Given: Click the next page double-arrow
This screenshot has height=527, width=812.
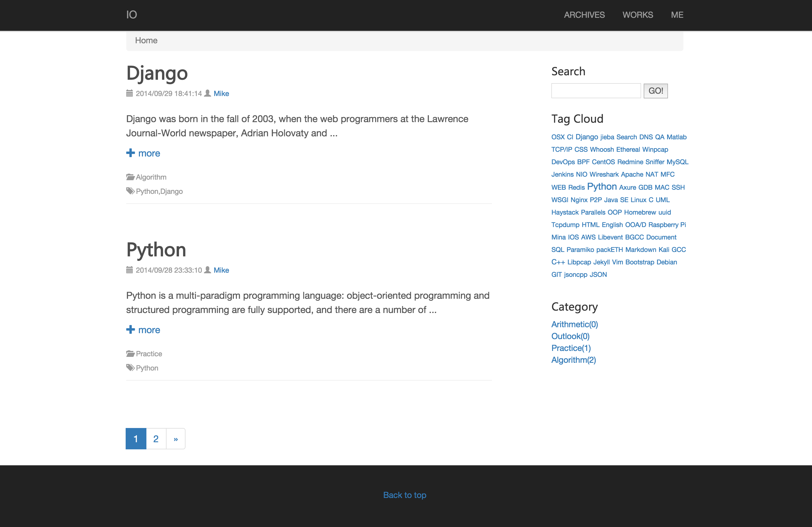Looking at the screenshot, I should point(176,439).
